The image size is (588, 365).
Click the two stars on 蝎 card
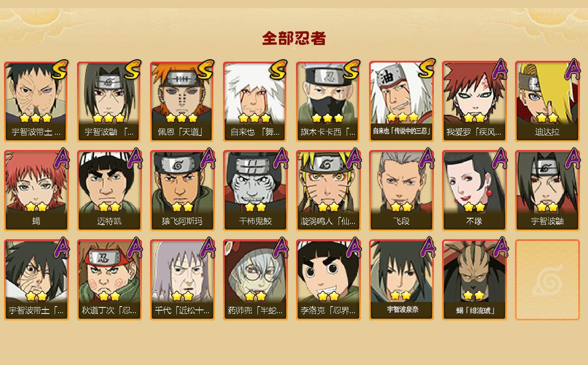(36, 207)
